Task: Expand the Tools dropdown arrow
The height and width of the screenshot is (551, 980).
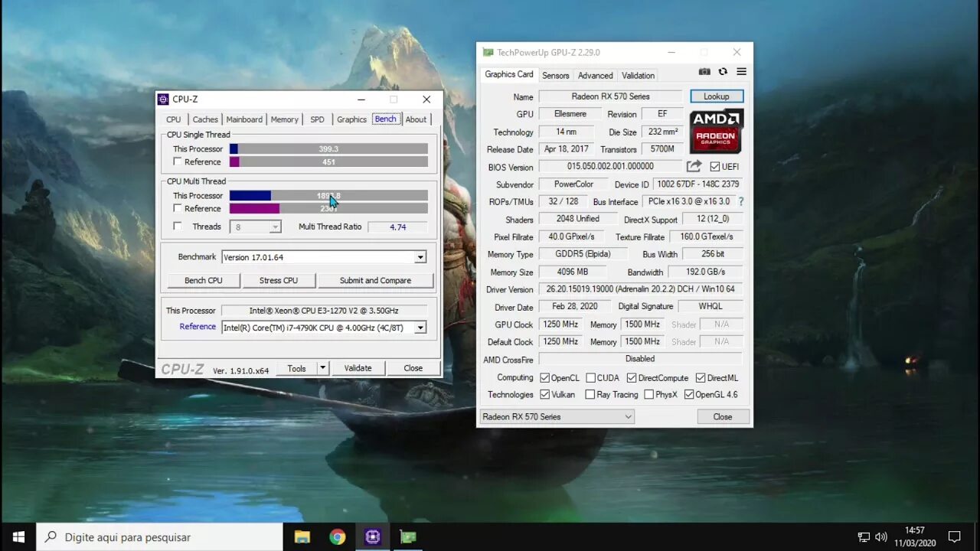Action: 322,368
